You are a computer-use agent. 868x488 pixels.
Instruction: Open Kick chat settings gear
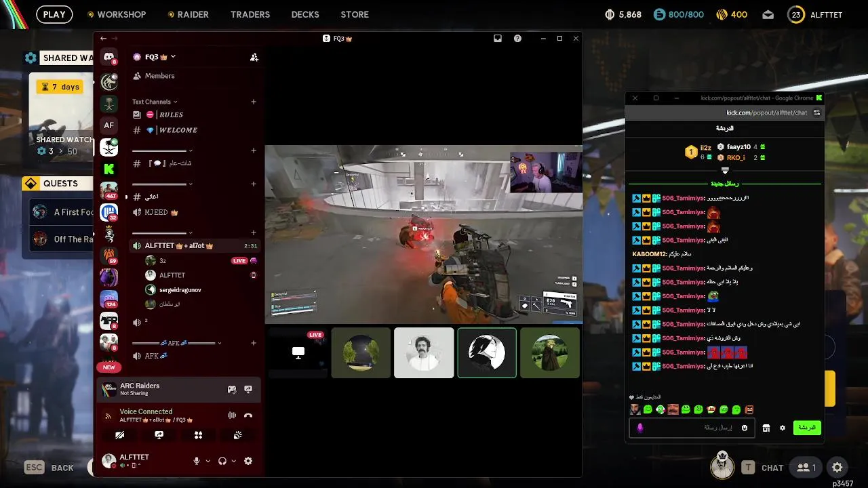click(783, 428)
